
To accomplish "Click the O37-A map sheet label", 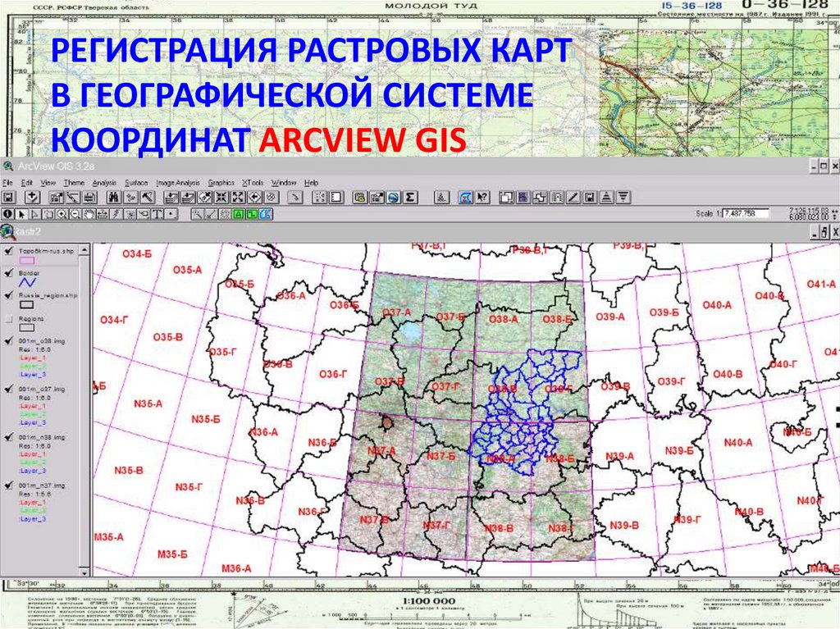I will pos(396,312).
